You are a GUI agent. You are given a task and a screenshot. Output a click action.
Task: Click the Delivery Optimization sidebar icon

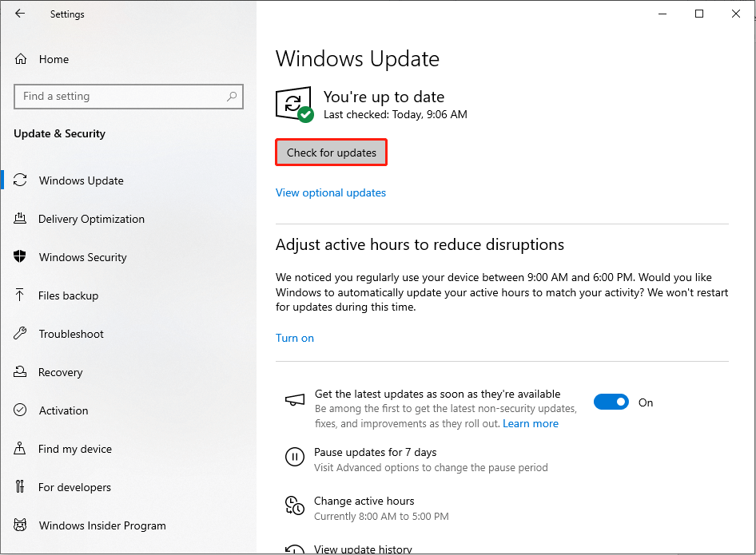tap(21, 219)
